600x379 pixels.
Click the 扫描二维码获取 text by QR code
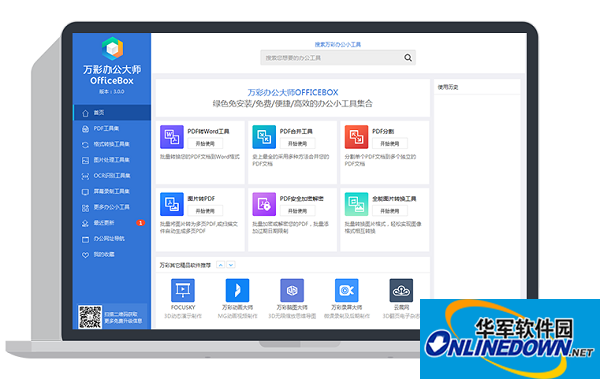[121, 314]
